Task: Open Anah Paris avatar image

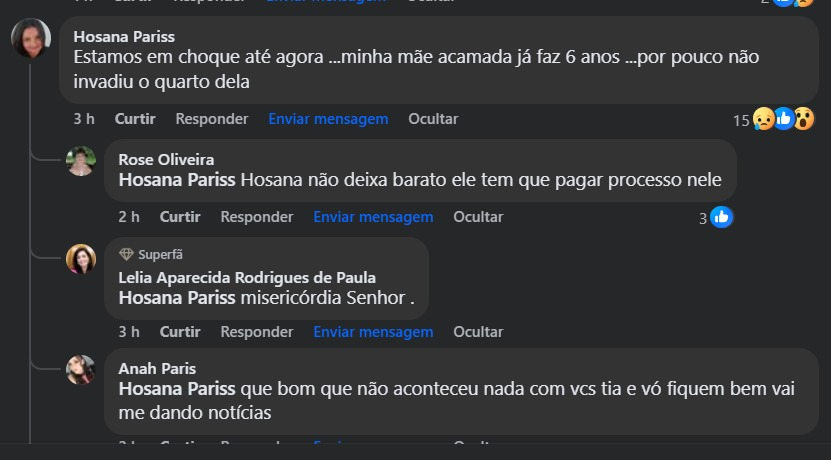Action: 81,369
